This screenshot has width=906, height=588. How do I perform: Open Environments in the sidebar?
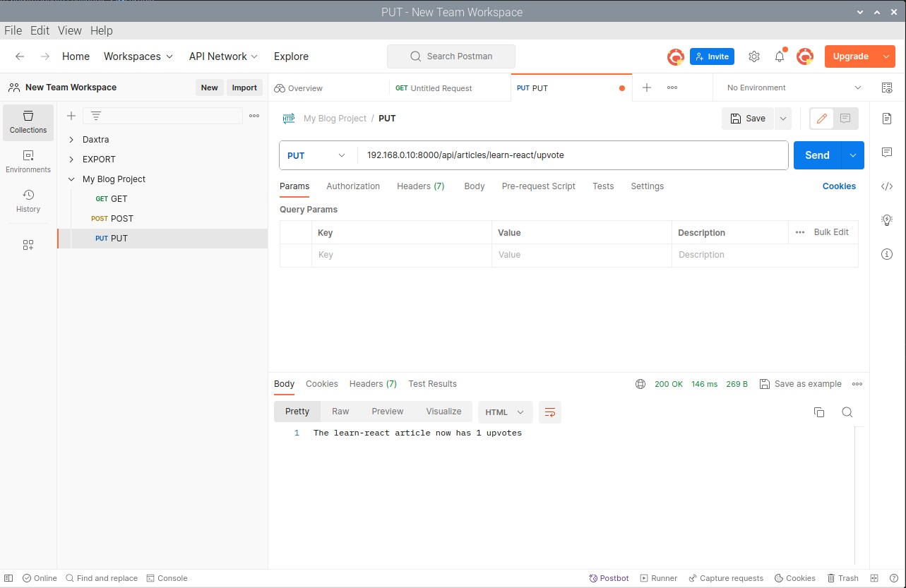click(28, 162)
